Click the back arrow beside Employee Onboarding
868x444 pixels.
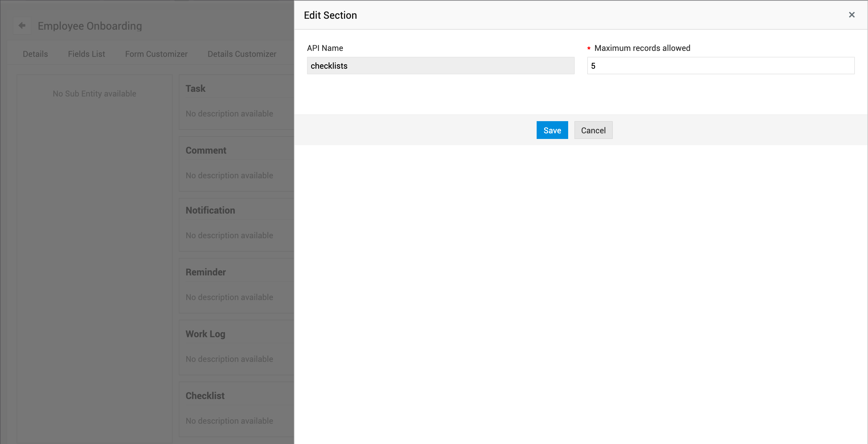22,26
